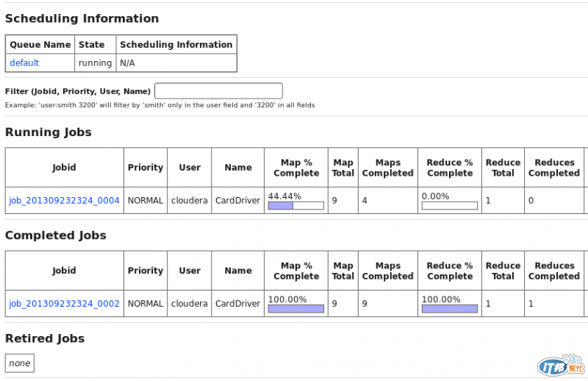This screenshot has height=381, width=588.
Task: Click the completed job's reduce progress bar
Action: pyautogui.click(x=449, y=308)
